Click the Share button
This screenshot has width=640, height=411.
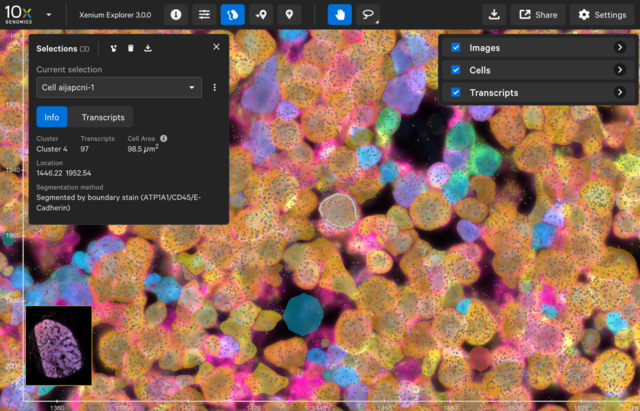tap(537, 15)
